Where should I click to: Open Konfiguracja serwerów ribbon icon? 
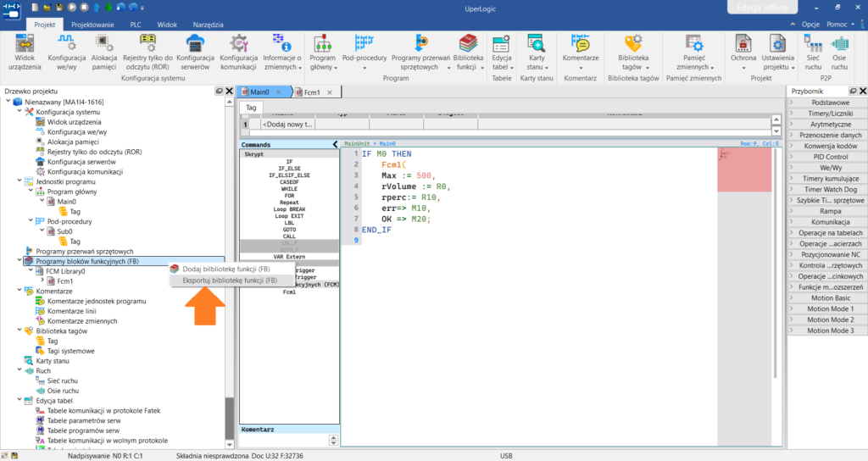tap(195, 52)
